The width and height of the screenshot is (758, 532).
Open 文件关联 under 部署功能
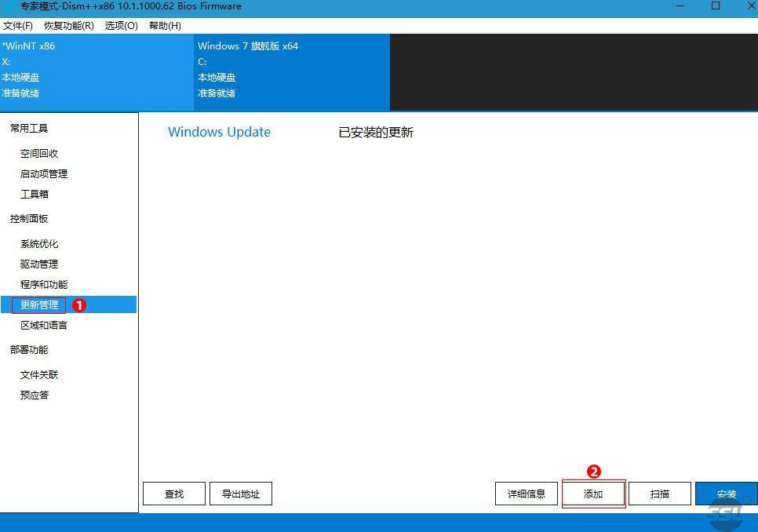tap(39, 375)
